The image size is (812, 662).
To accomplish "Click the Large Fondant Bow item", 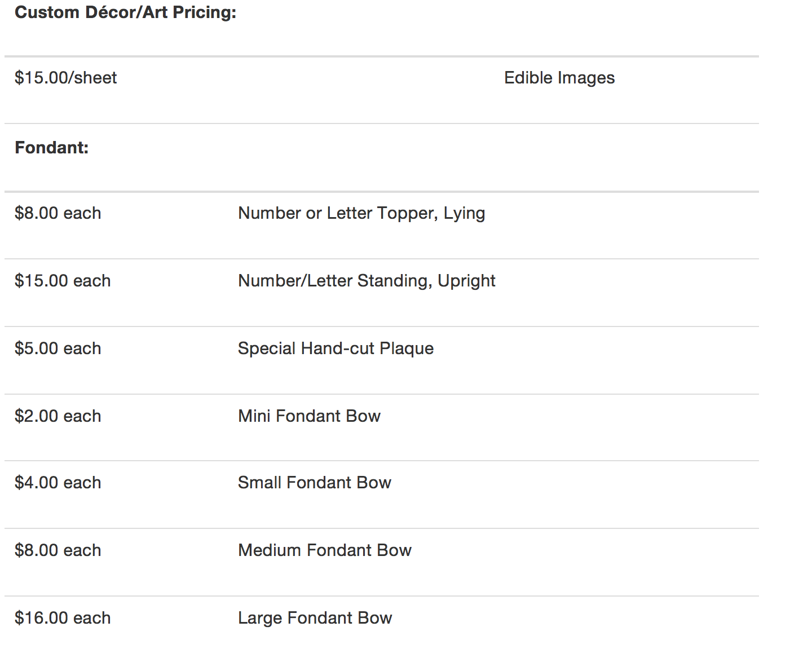I will click(x=315, y=618).
